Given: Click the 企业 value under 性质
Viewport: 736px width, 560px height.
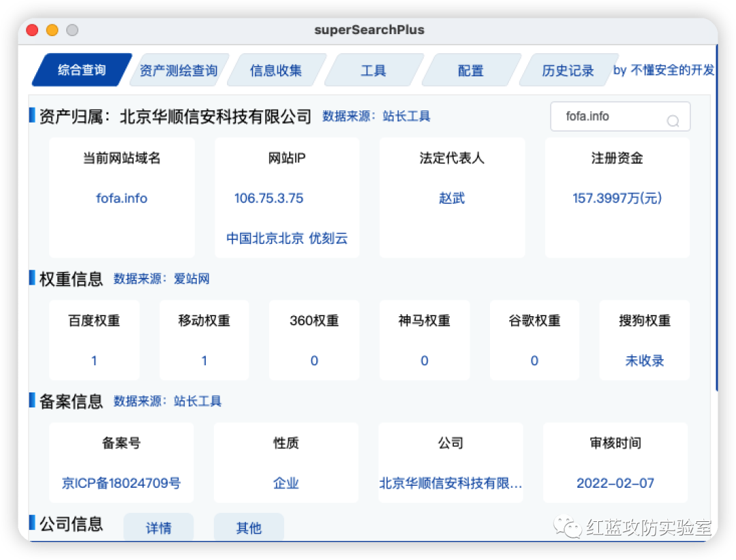Looking at the screenshot, I should [x=286, y=483].
